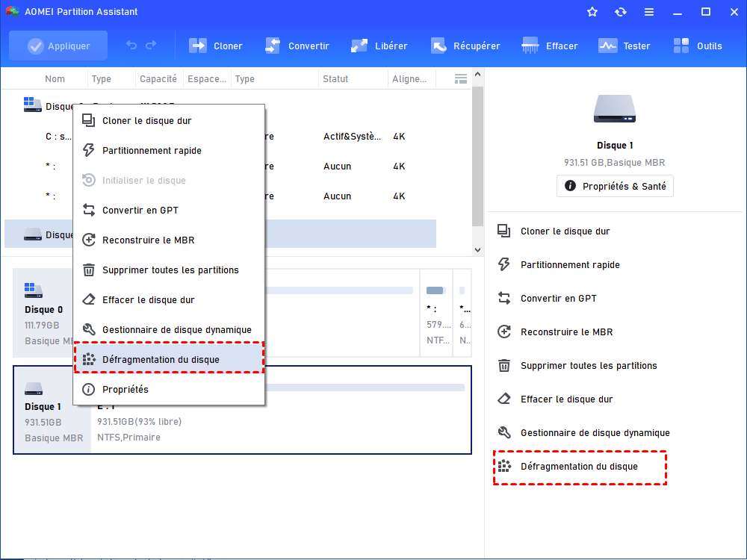Screen dimensions: 747x560
Task: Open the Libérer toolbar item
Action: (x=379, y=46)
